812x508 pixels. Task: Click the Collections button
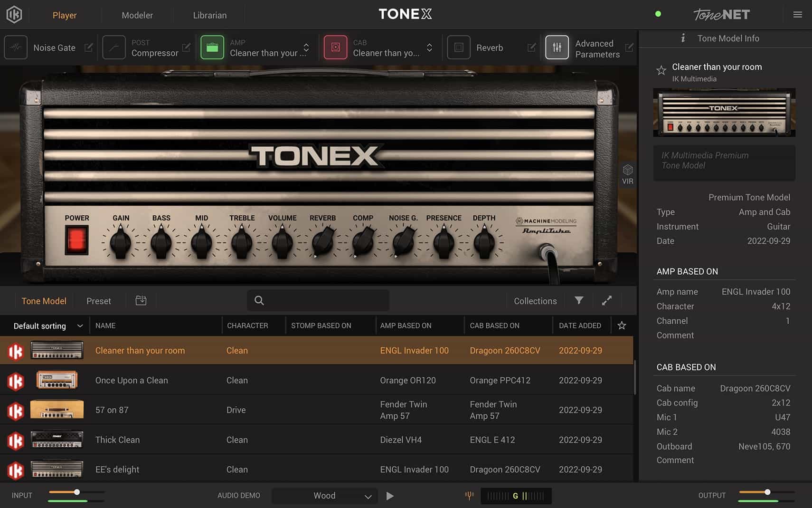(x=535, y=301)
